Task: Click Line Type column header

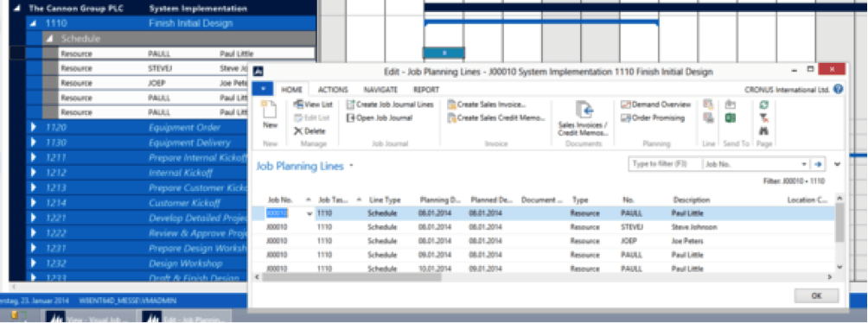Action: pyautogui.click(x=386, y=199)
